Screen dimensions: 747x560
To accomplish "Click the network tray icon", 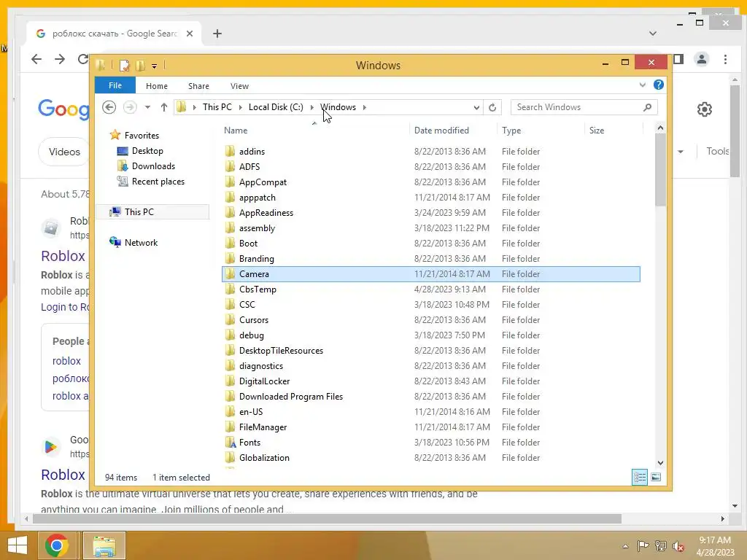I will [661, 545].
